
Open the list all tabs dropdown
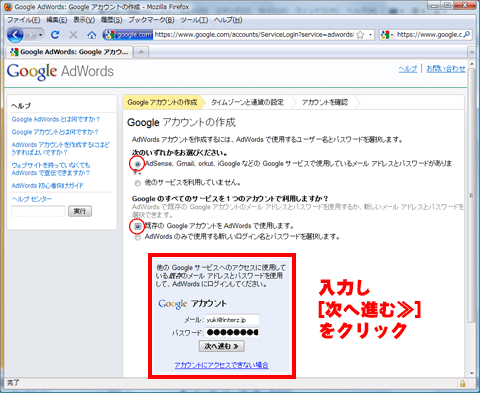point(472,52)
